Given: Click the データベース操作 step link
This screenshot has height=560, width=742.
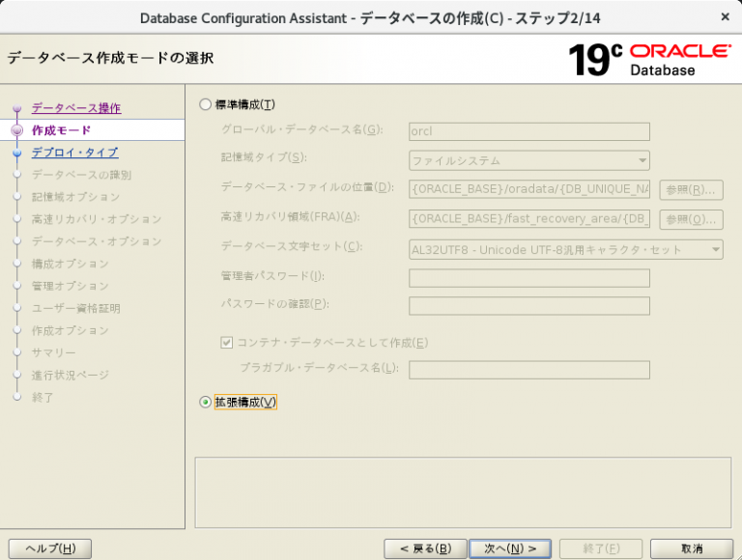Looking at the screenshot, I should click(76, 107).
